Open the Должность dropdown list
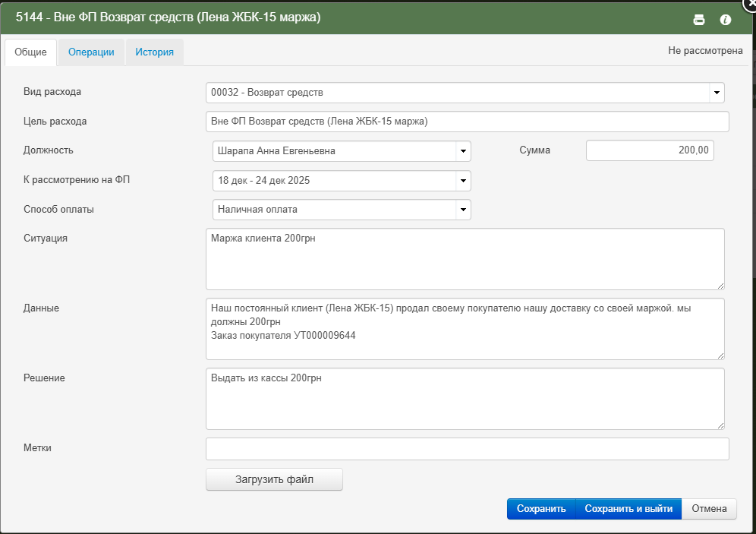 (461, 151)
